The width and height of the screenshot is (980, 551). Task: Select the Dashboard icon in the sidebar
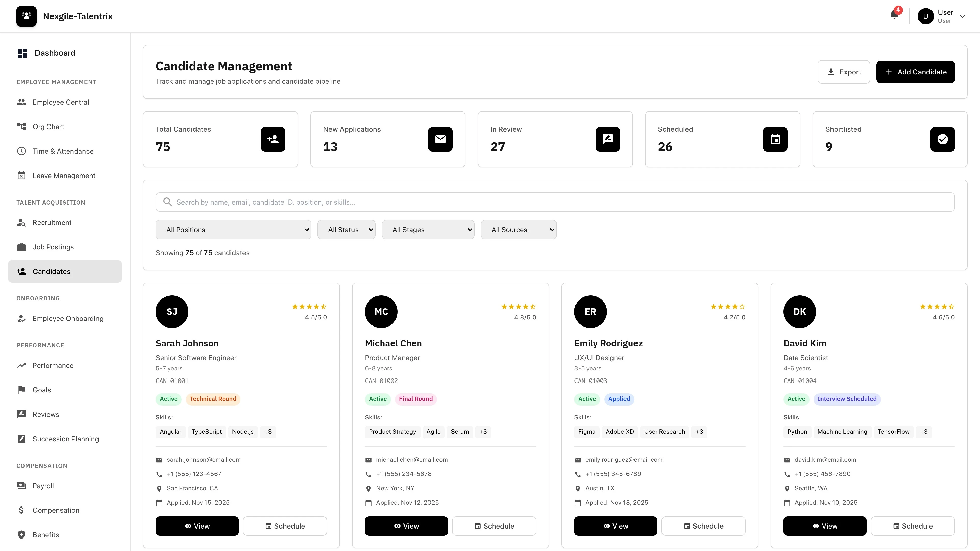[x=22, y=53]
